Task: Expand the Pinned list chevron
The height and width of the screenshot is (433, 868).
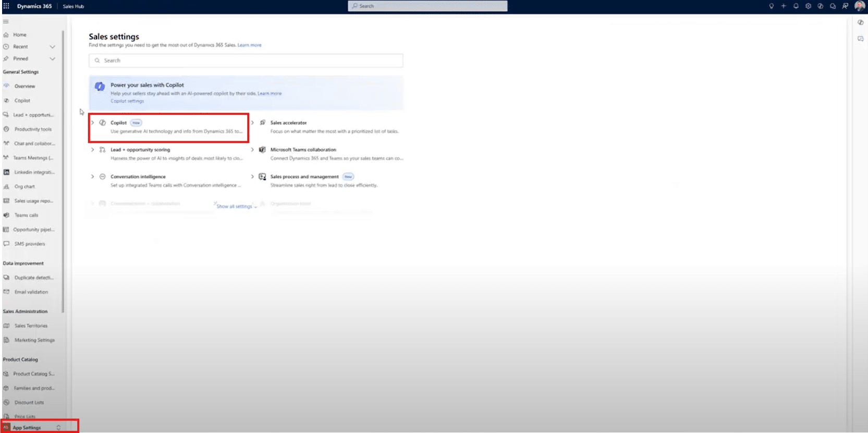Action: (x=52, y=59)
